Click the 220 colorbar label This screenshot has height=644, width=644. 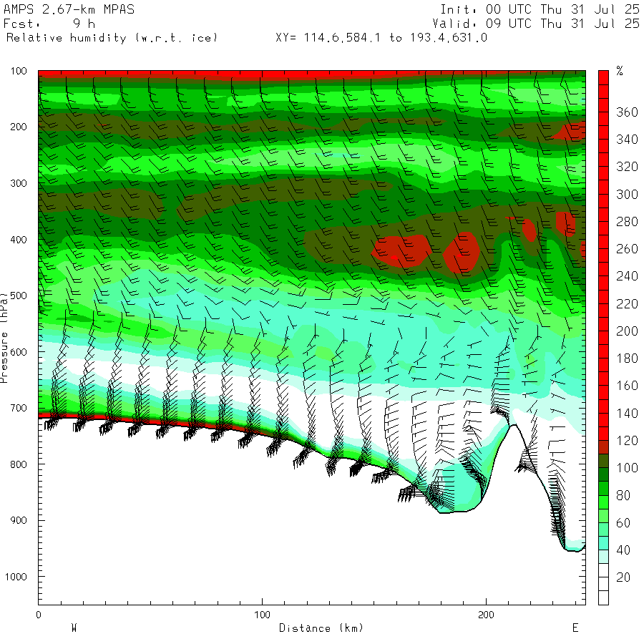pyautogui.click(x=627, y=304)
